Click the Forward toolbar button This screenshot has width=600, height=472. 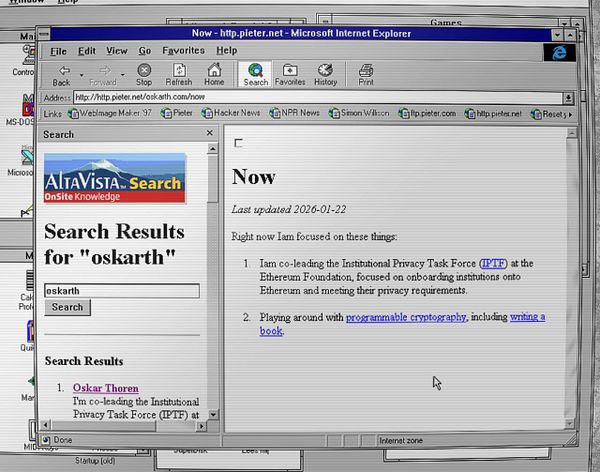coord(103,75)
